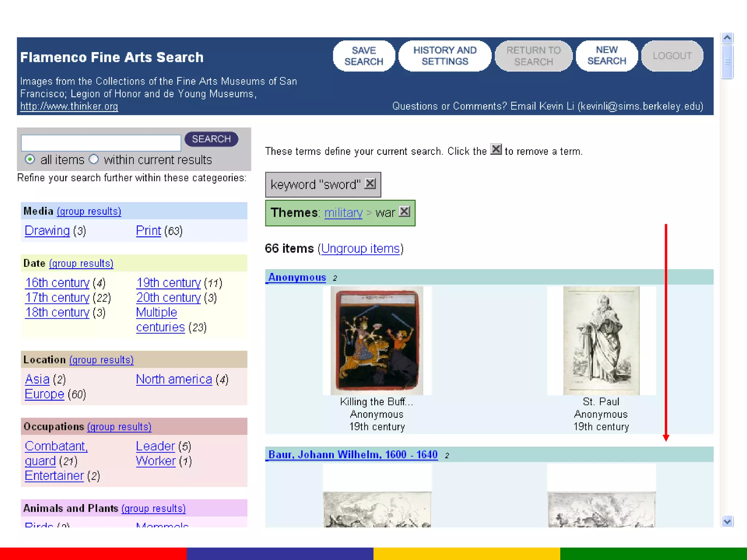Open Killing the Buff... thumbnail
The width and height of the screenshot is (747, 560).
pos(377,341)
